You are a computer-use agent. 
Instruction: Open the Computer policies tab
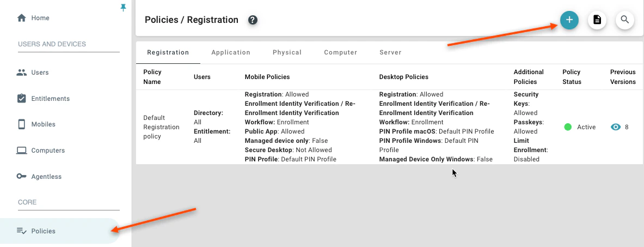tap(340, 52)
